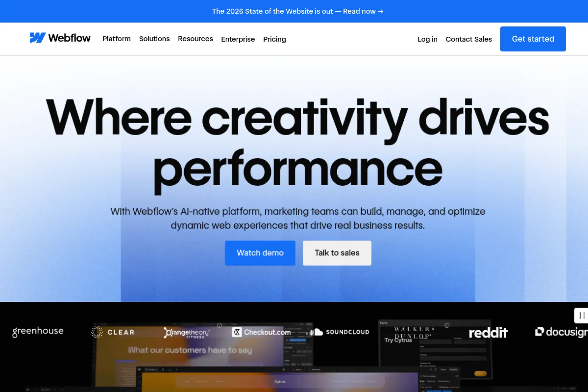Click the Webflow logo
588x392 pixels.
click(60, 38)
